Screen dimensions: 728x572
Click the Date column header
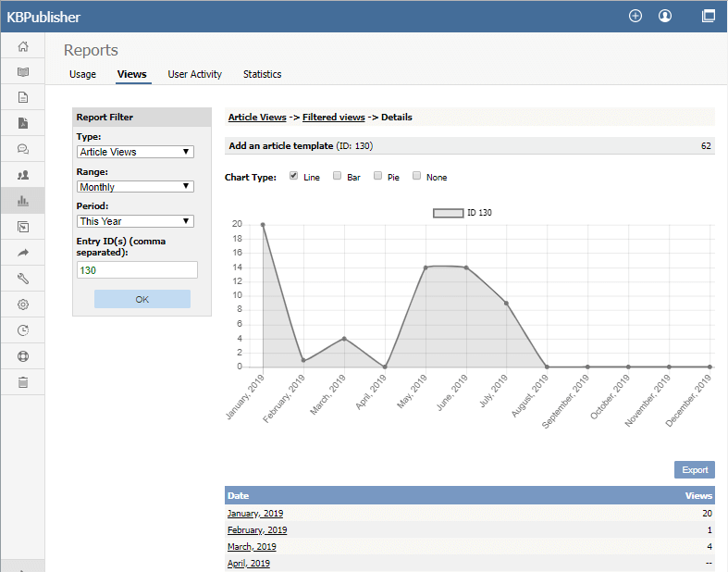238,496
